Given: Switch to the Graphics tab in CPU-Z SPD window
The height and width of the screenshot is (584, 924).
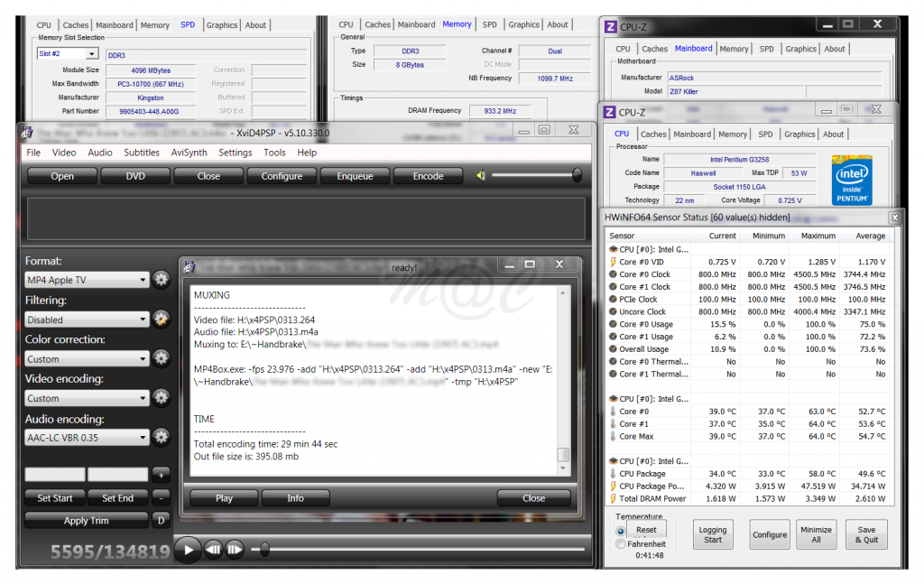Looking at the screenshot, I should (222, 25).
